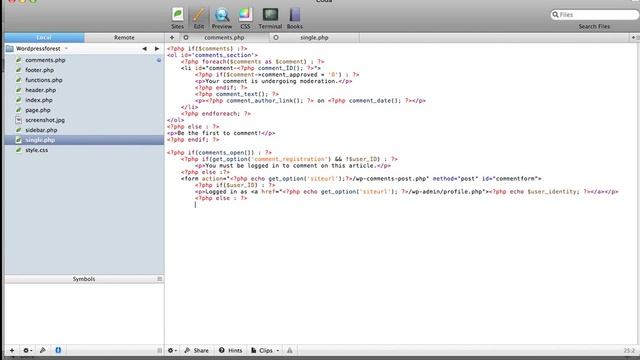
Task: Switch to the Local files tab
Action: (44, 38)
